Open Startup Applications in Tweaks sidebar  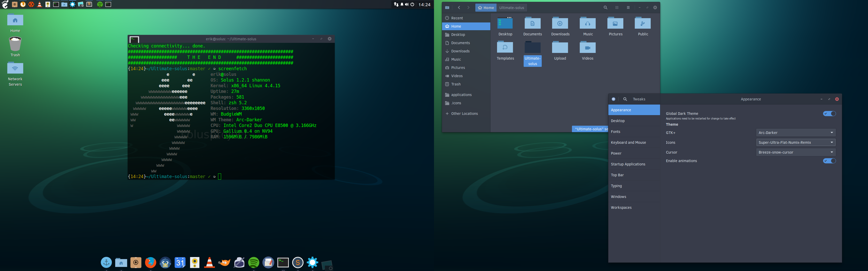tap(634, 164)
